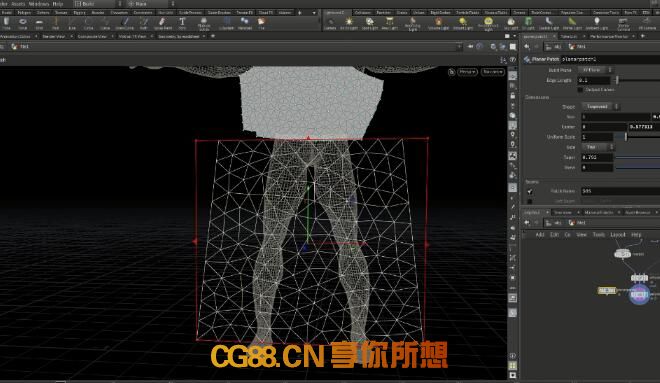
Task: Open the Help menu
Action: tap(58, 4)
